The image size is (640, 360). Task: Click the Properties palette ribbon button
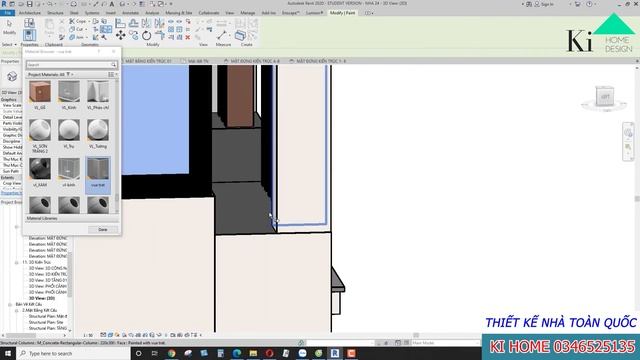point(29,35)
